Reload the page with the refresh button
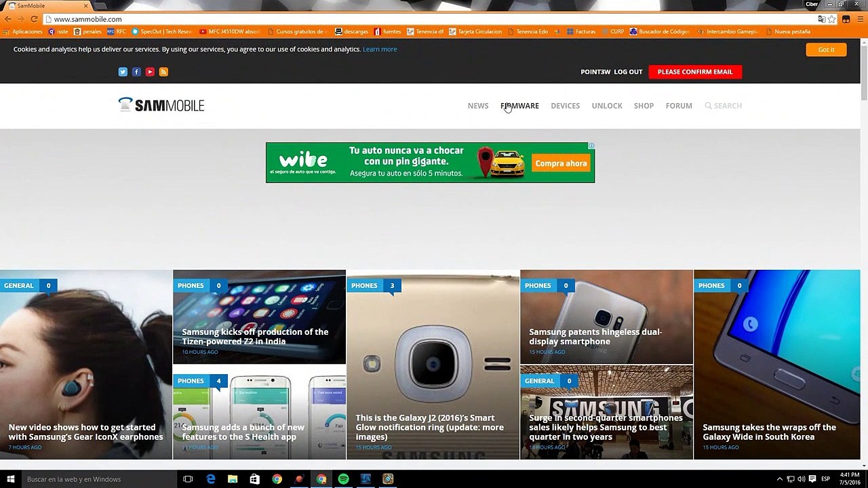 [35, 19]
